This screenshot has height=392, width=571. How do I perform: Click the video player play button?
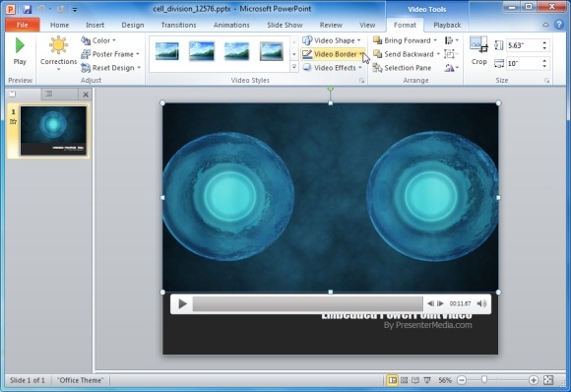tap(182, 303)
